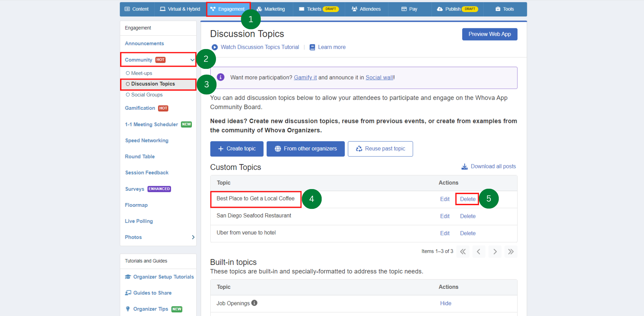Click the Create topic button

[237, 149]
